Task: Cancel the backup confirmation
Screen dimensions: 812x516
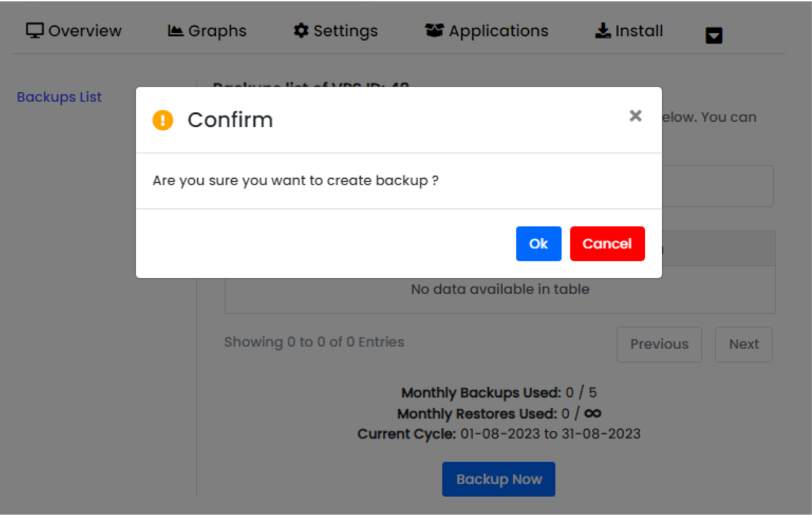Action: [607, 244]
